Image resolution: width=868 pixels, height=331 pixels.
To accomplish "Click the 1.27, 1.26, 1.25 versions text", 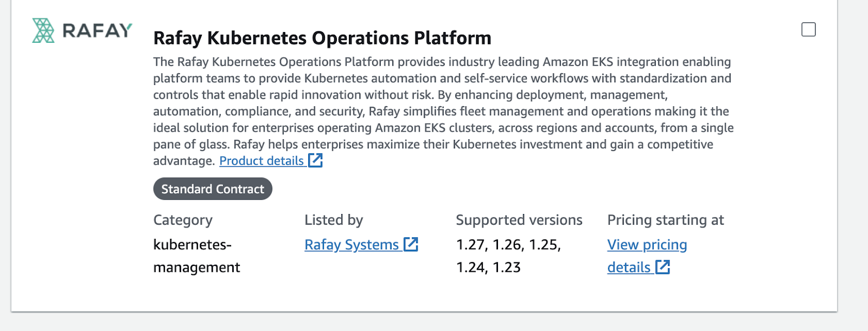I will click(508, 245).
